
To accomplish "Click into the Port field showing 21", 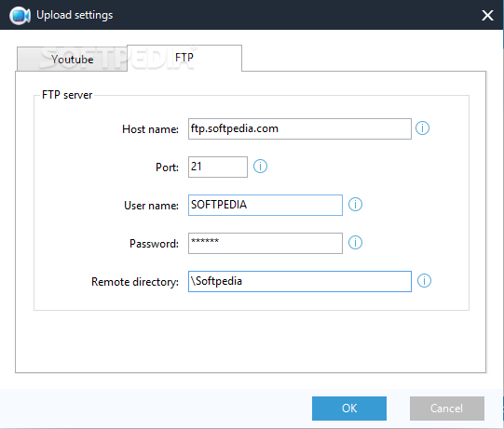I will pos(218,167).
